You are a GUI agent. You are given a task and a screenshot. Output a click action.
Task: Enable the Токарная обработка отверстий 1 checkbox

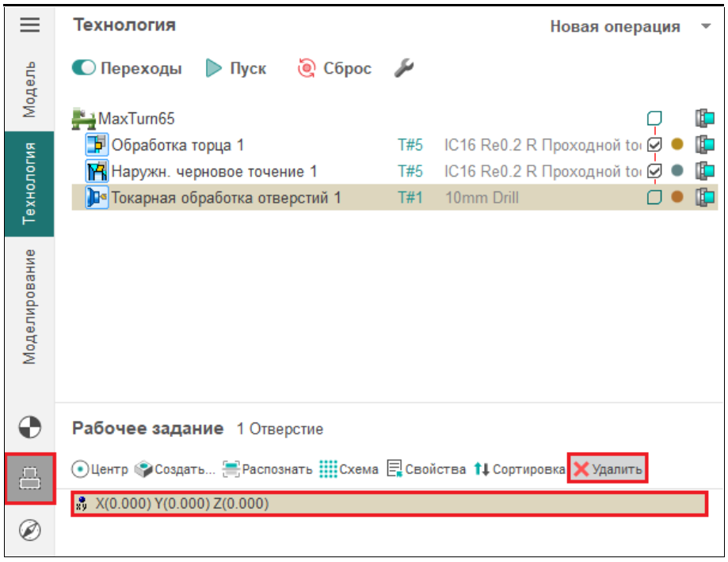(x=654, y=197)
